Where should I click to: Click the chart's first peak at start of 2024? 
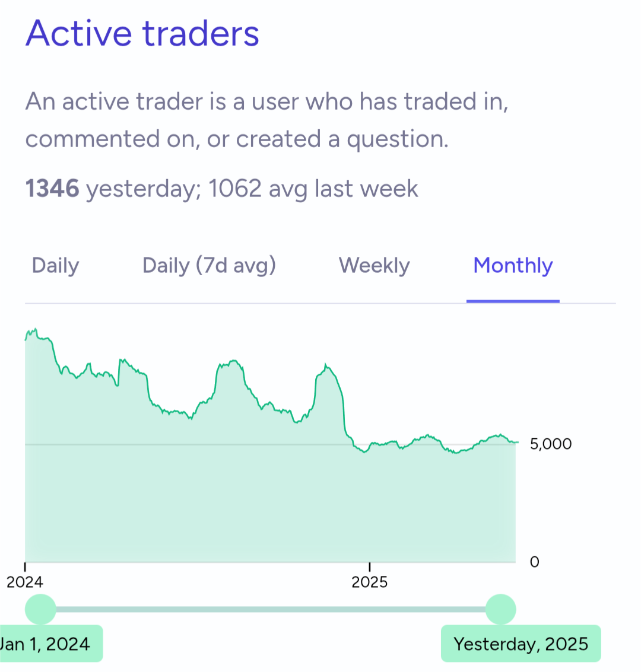point(36,329)
